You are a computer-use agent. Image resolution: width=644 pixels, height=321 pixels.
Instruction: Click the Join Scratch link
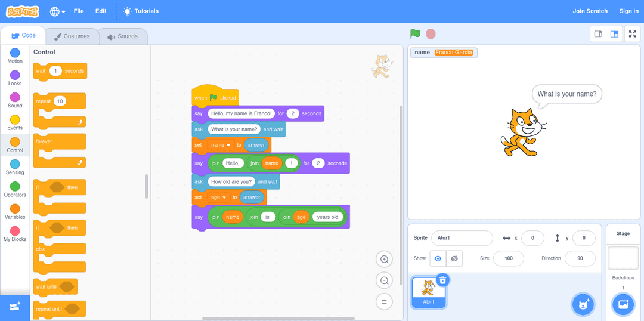pyautogui.click(x=590, y=11)
